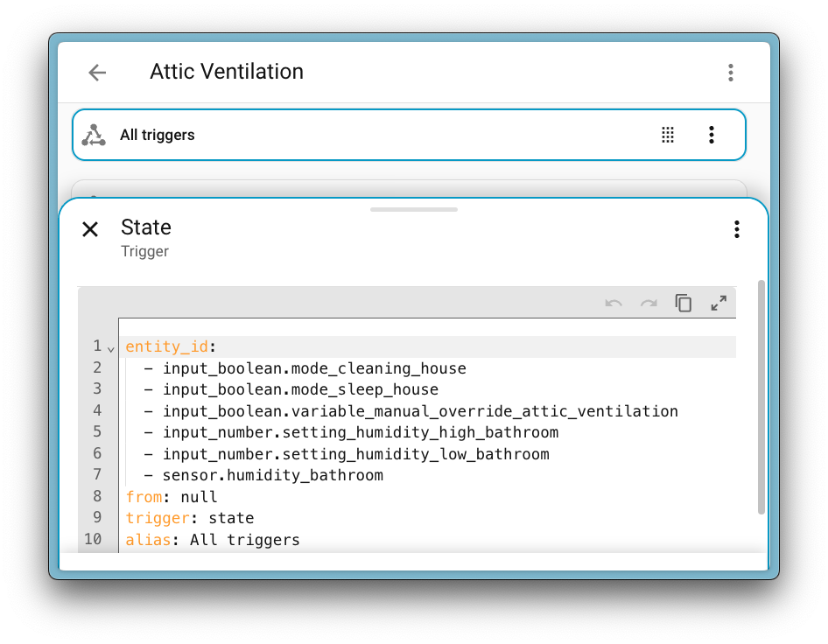Copy the trigger YAML using the copy icon
The height and width of the screenshot is (644, 828).
[x=684, y=303]
